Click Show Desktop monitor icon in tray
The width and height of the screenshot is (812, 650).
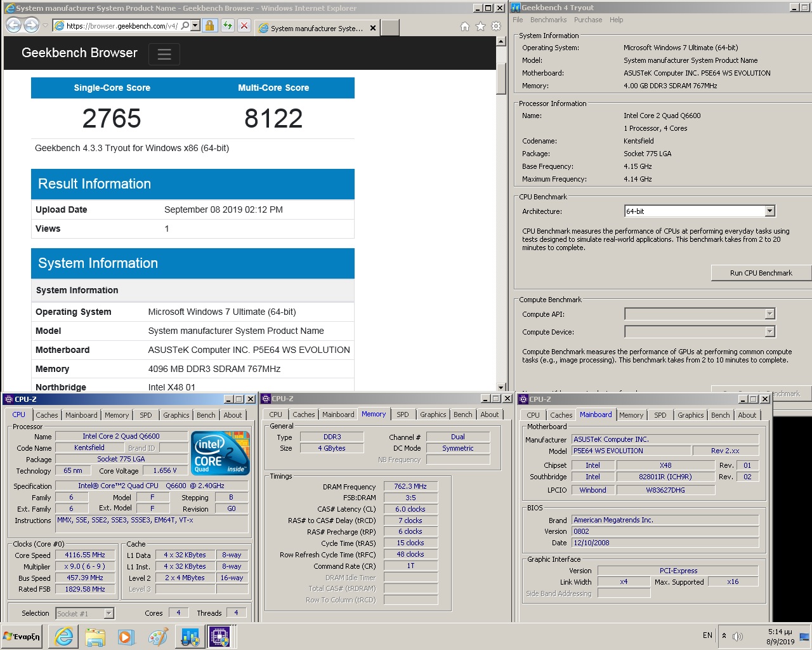click(804, 637)
